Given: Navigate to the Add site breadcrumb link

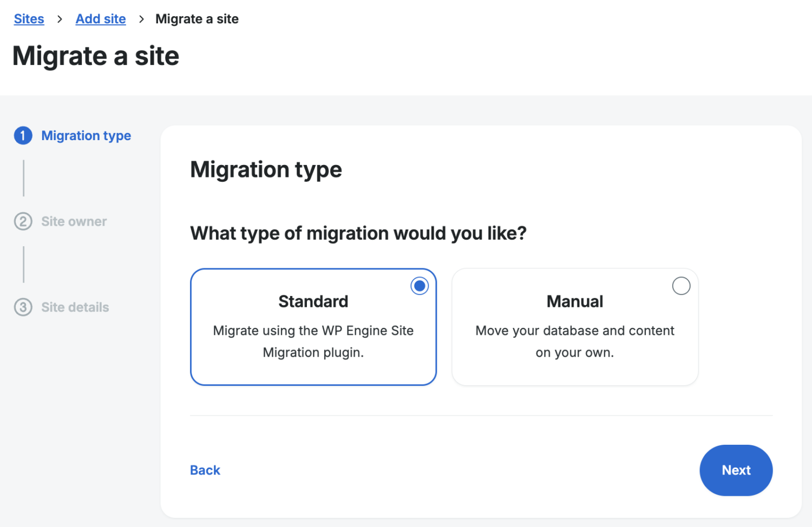Looking at the screenshot, I should coord(101,19).
